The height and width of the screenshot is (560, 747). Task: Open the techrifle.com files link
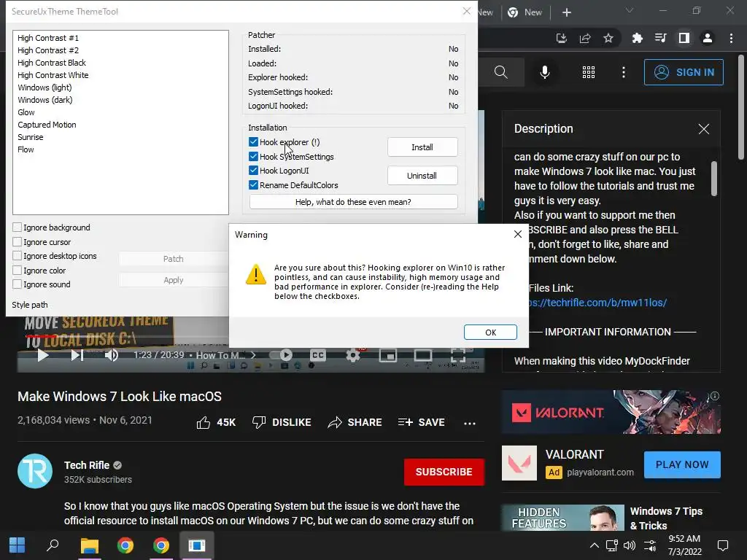597,303
